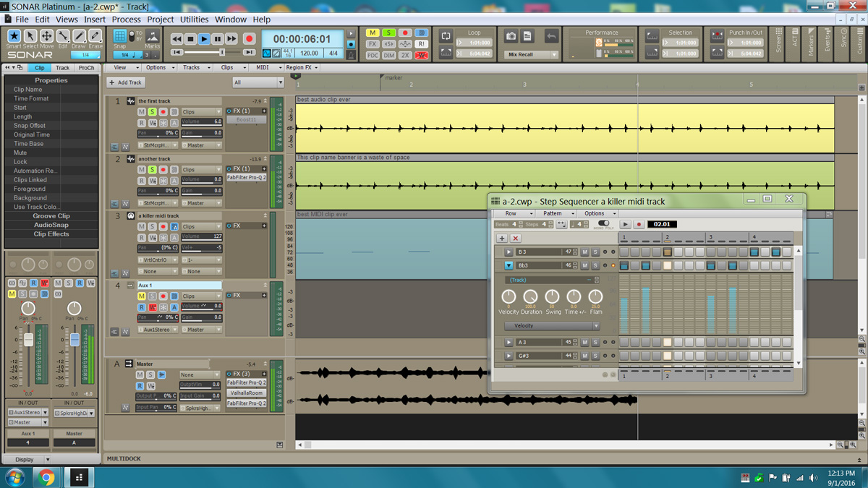The height and width of the screenshot is (488, 868).
Task: Click the Rewind transport button
Action: point(176,39)
